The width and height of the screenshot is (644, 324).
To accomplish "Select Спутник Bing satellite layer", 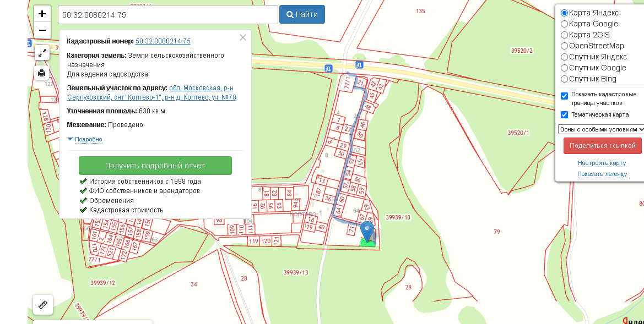I will coord(564,79).
